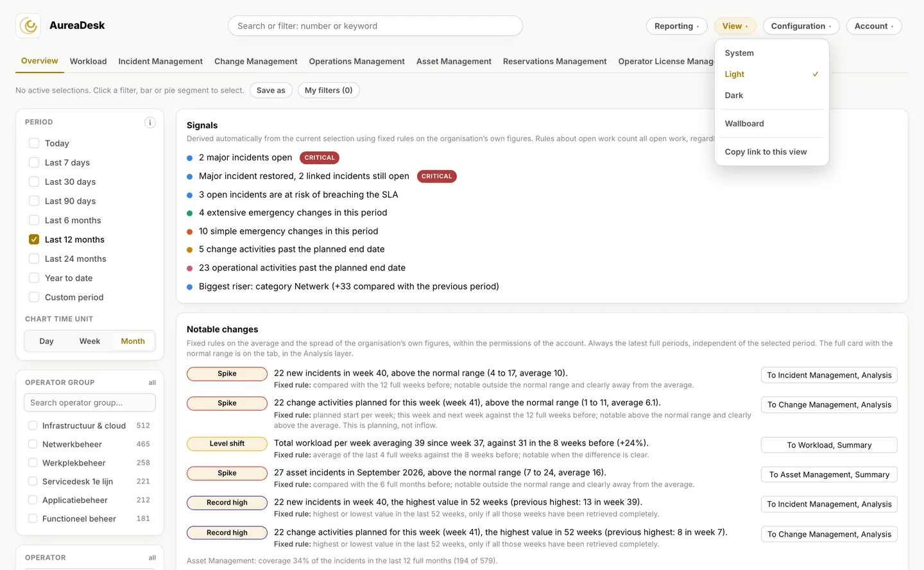Click 'all' link in Operator Group header
This screenshot has width=924, height=570.
point(152,383)
